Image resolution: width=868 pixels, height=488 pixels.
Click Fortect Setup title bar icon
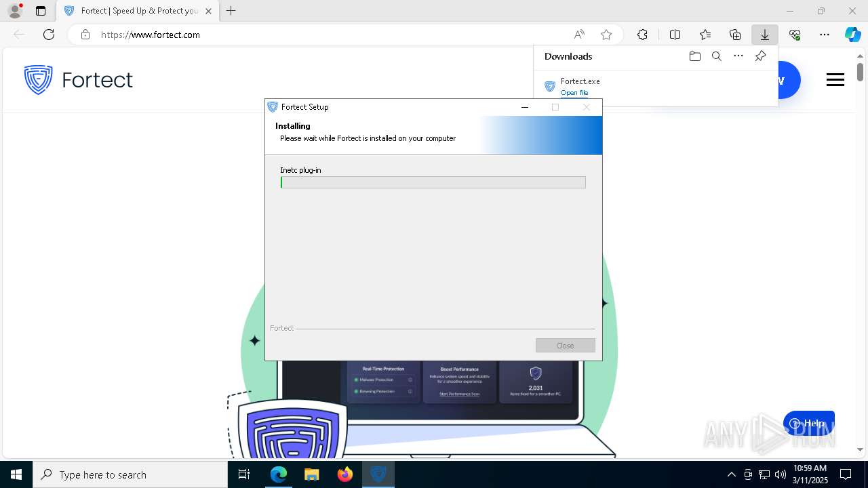[x=273, y=107]
